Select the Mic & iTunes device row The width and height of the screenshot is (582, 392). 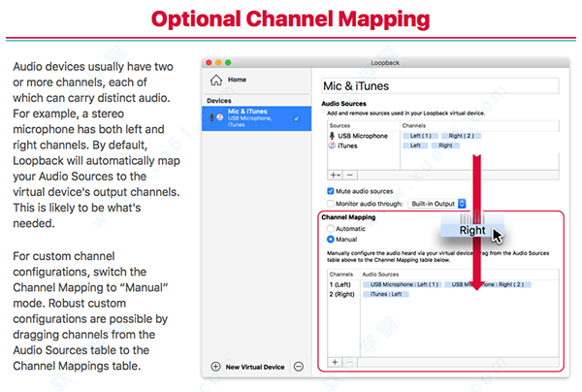(256, 118)
